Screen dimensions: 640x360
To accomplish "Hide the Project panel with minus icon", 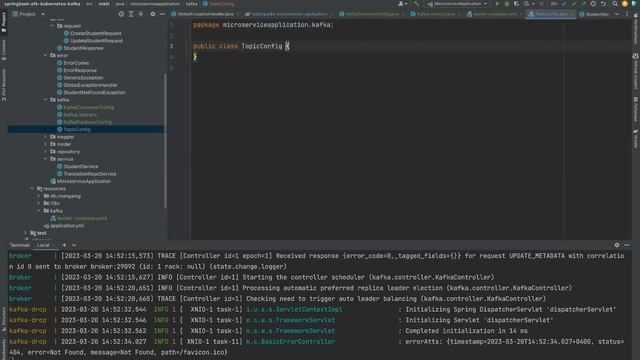I will click(162, 14).
